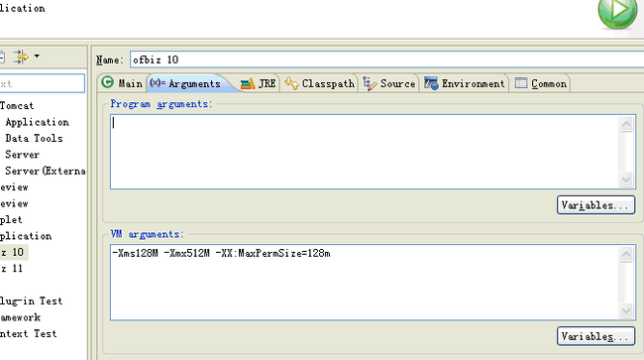The width and height of the screenshot is (644, 360).
Task: Open the Main tab
Action: pyautogui.click(x=122, y=83)
